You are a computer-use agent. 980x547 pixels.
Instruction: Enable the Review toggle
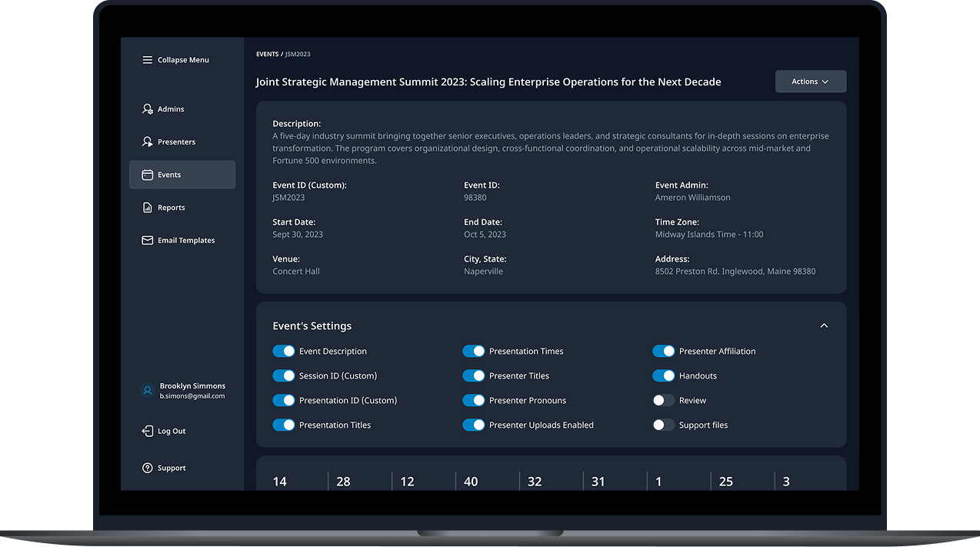tap(664, 400)
